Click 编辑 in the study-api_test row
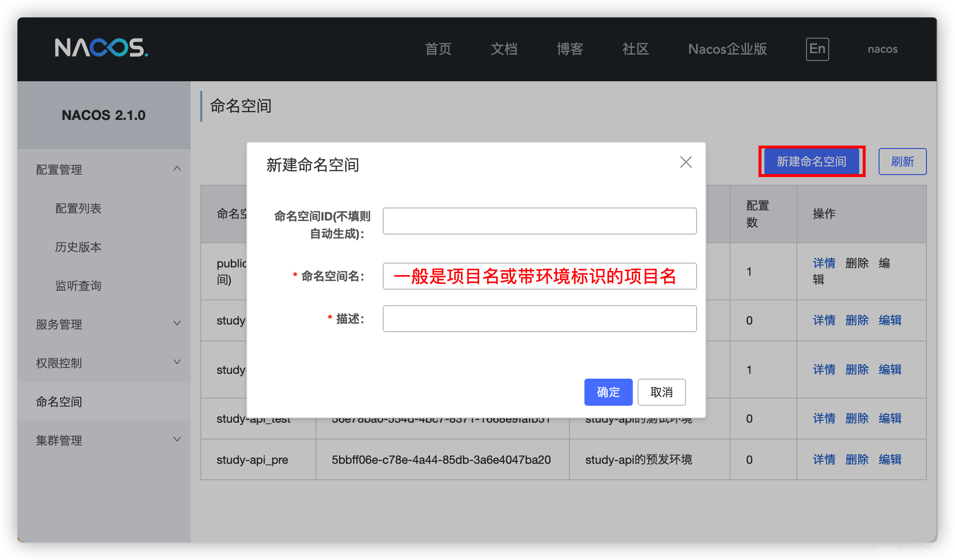The height and width of the screenshot is (560, 955). [890, 418]
